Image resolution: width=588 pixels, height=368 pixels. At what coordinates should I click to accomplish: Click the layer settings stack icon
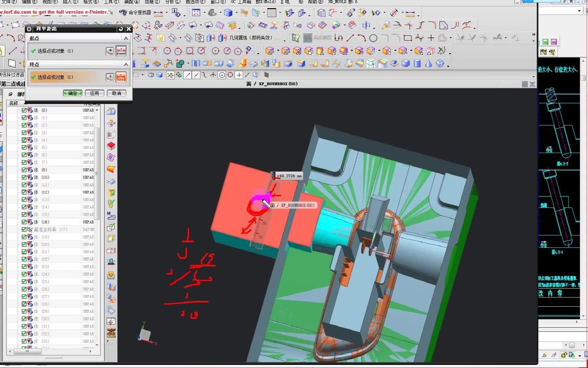(321, 13)
